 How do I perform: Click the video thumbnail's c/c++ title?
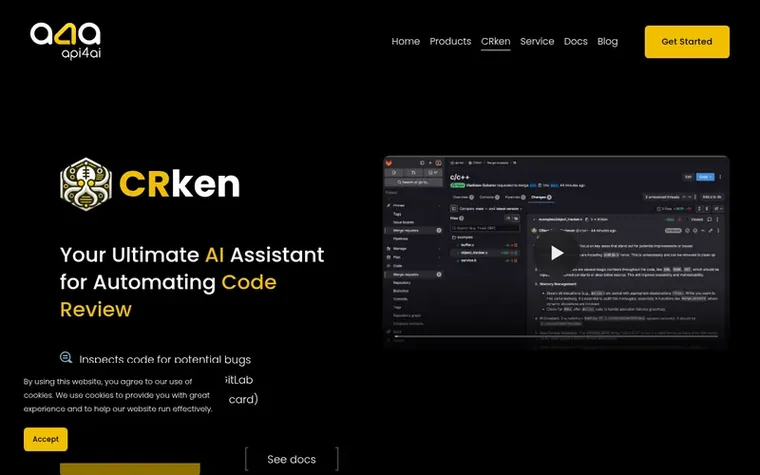click(x=459, y=177)
